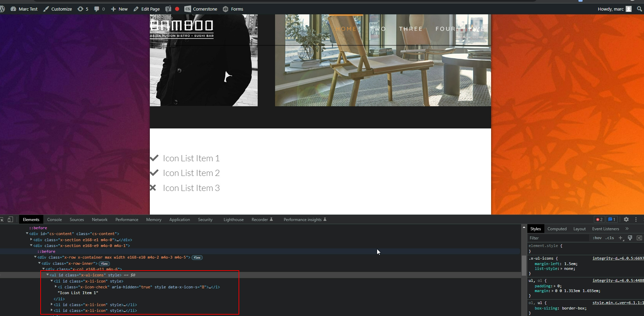The width and height of the screenshot is (644, 316).
Task: Show more Styles pane tabs chevron
Action: (x=627, y=229)
